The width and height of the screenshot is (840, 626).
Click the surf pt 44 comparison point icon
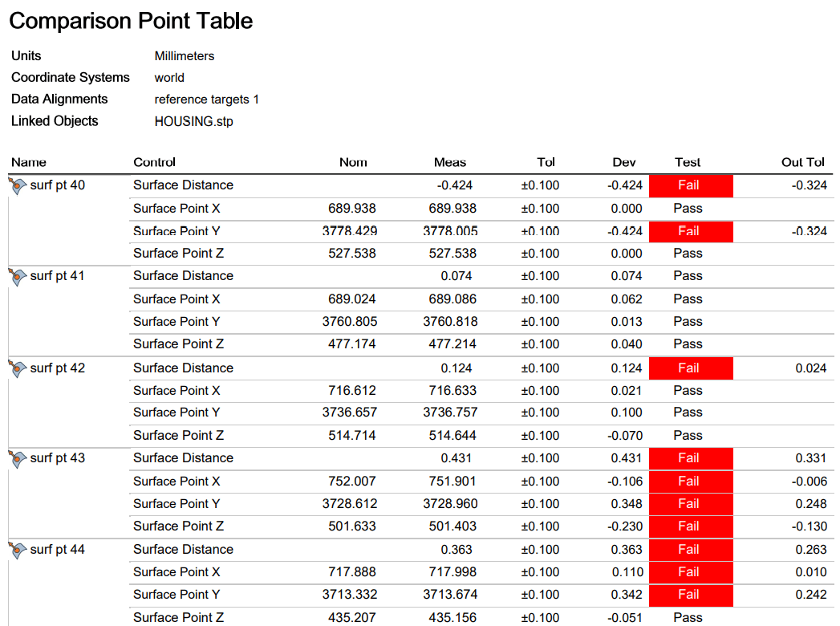[18, 550]
